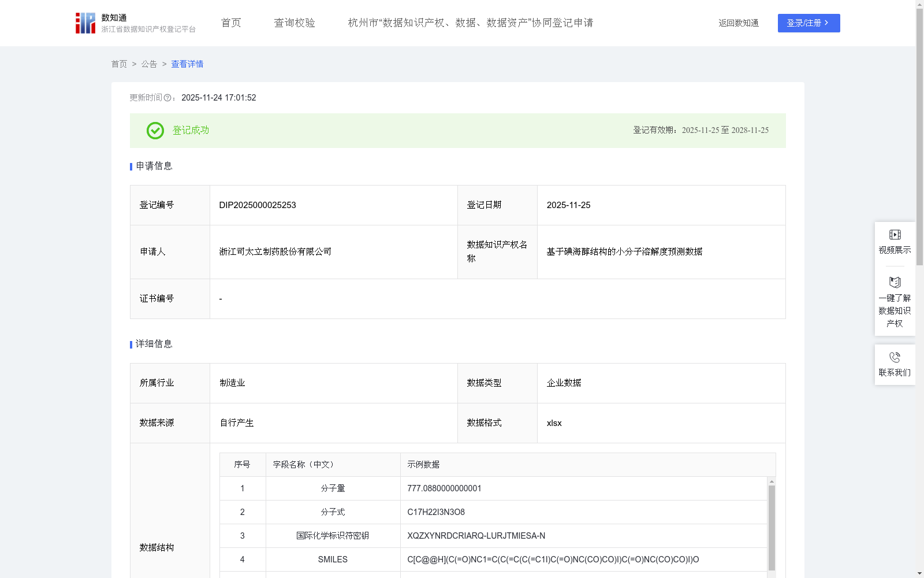Select the value 777.0880000000001
The height and width of the screenshot is (578, 924).
coord(444,488)
